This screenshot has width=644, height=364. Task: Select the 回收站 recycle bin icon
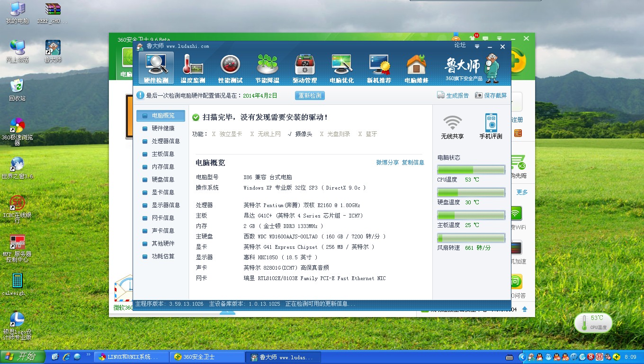[18, 90]
